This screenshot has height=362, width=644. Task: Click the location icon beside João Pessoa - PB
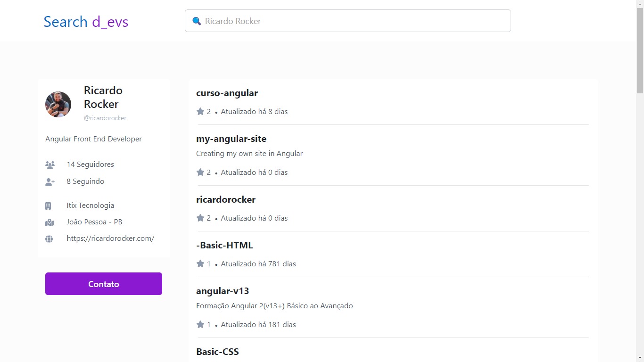(x=50, y=222)
